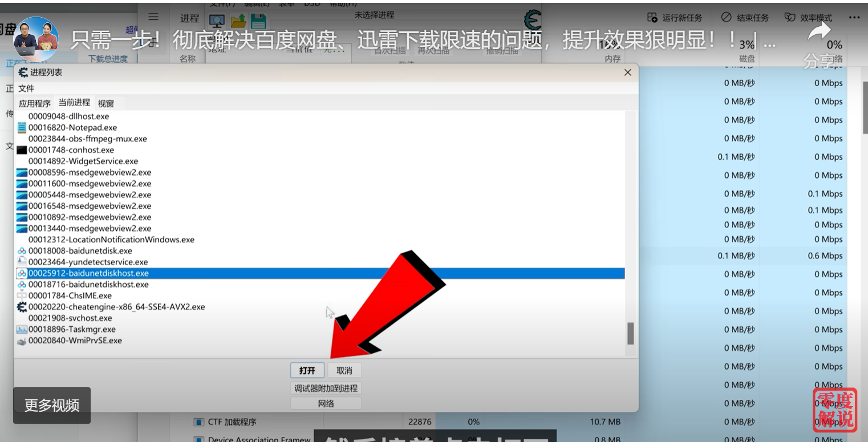Click the 取消 button
This screenshot has height=442, width=868.
tap(344, 371)
